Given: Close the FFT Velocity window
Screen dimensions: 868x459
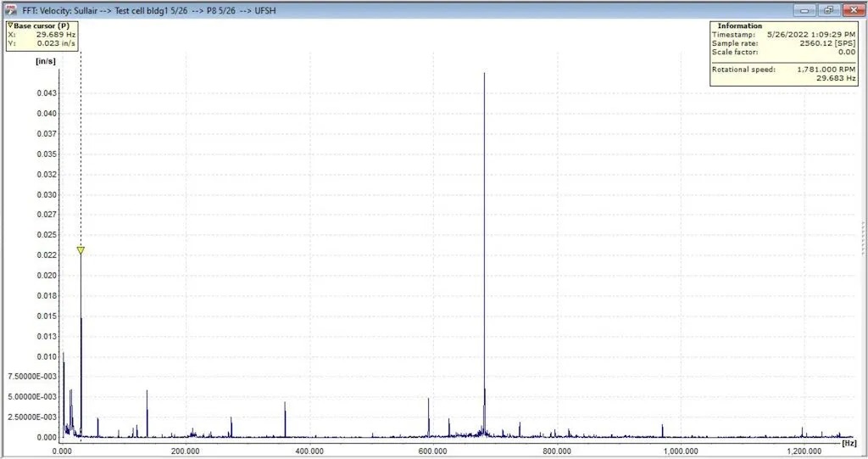Looking at the screenshot, I should click(853, 10).
